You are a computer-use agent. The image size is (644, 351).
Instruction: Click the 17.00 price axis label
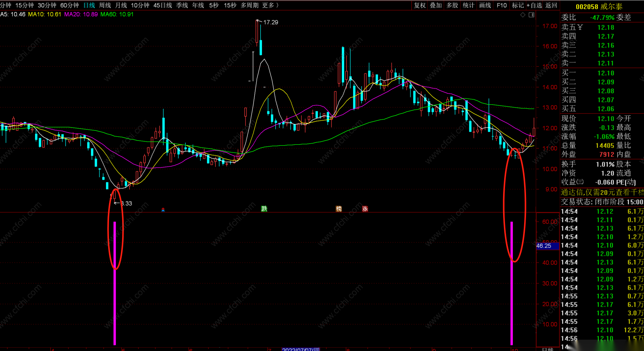pos(550,26)
